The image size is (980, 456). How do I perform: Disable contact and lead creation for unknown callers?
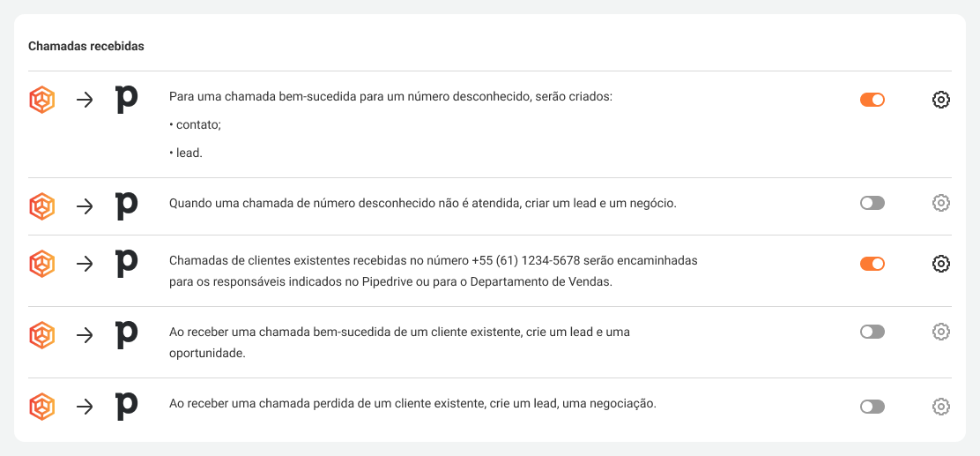pos(872,100)
